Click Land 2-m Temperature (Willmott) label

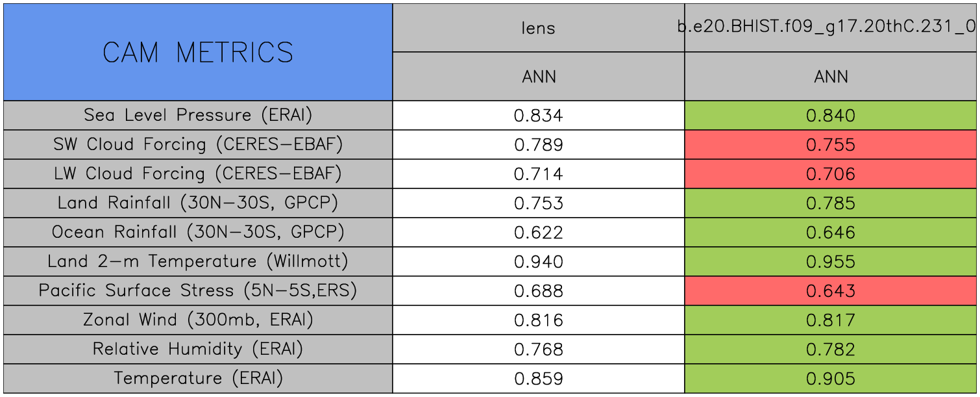198,262
